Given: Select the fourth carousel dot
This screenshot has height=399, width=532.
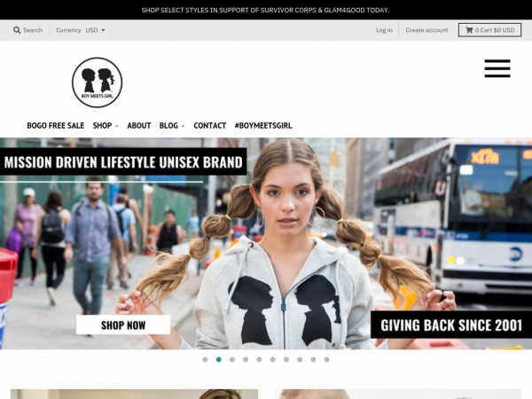Looking at the screenshot, I should (x=246, y=359).
